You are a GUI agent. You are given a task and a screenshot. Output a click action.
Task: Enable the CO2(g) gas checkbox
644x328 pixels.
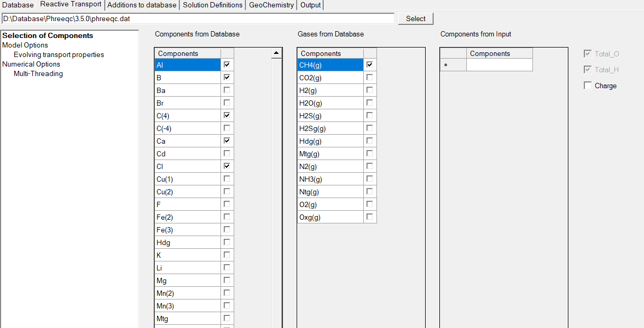[370, 77]
